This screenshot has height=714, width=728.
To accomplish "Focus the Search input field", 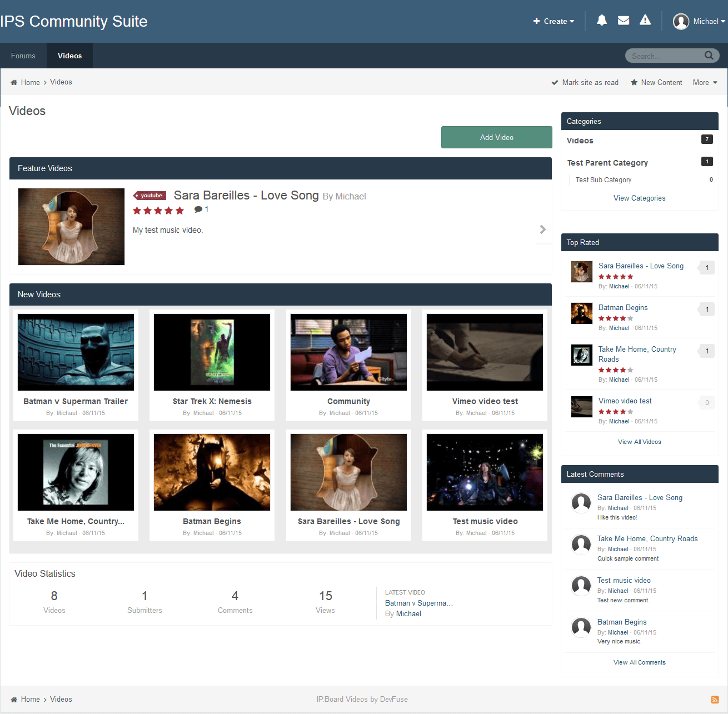I will 664,56.
